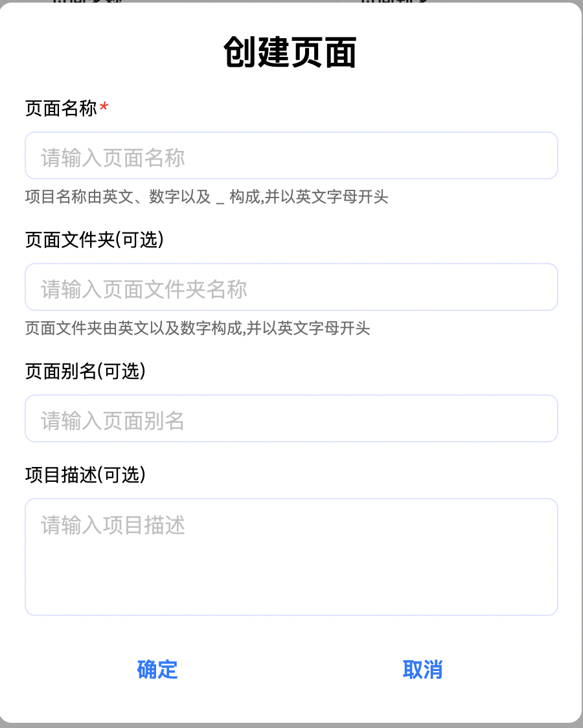Click the 创建页面 dialog title
This screenshot has height=728, width=583.
290,53
